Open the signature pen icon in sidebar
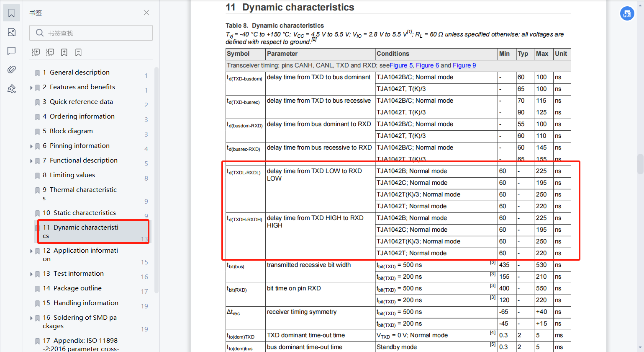This screenshot has width=644, height=352. pyautogui.click(x=12, y=88)
